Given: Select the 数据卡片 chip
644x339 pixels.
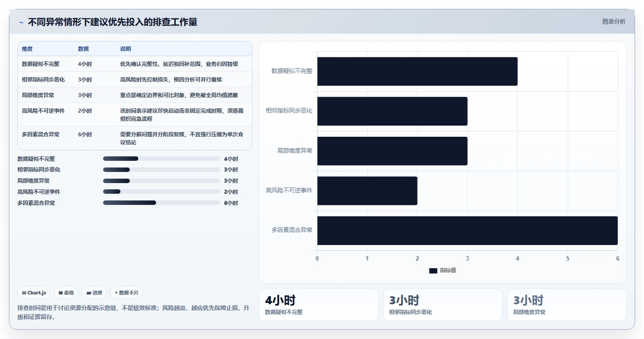Looking at the screenshot, I should coord(127,293).
